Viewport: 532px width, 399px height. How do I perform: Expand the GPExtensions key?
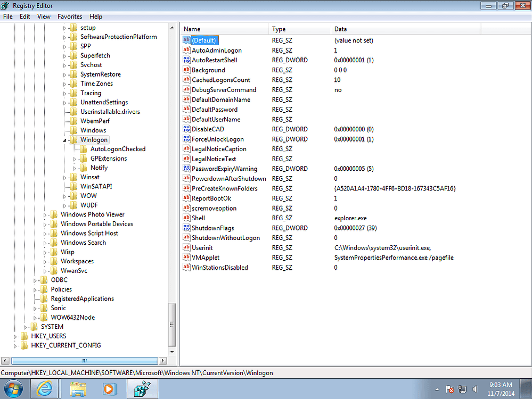coord(75,158)
